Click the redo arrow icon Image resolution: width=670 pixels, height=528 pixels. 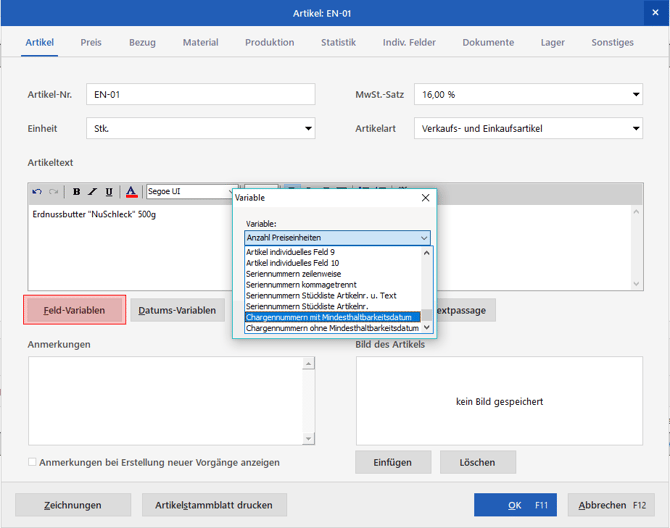coord(53,192)
